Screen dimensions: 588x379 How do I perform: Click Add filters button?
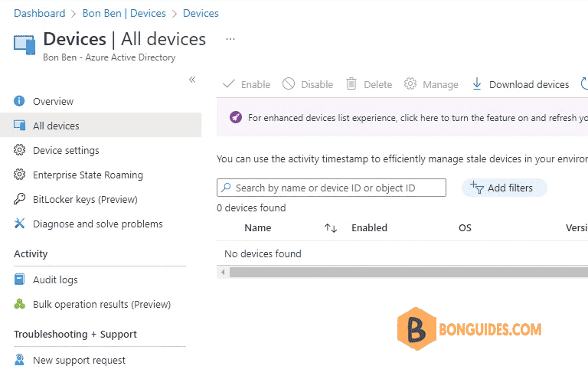click(504, 188)
